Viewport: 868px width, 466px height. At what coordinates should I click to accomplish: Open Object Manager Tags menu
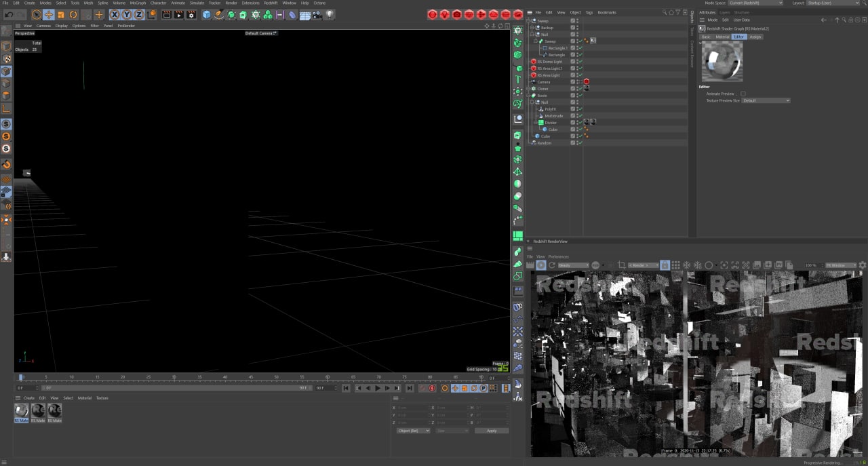point(589,12)
